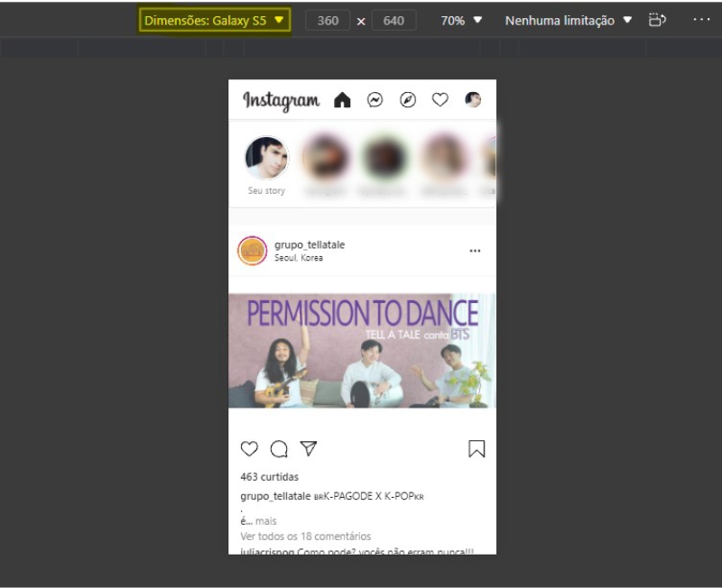Open Seu story avatar
This screenshot has width=722, height=588.
[266, 158]
